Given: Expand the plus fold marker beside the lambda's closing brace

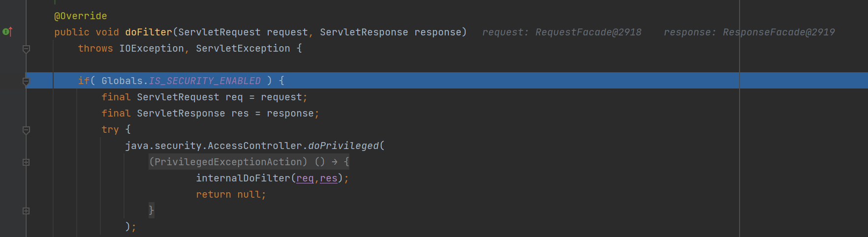Looking at the screenshot, I should point(27,211).
